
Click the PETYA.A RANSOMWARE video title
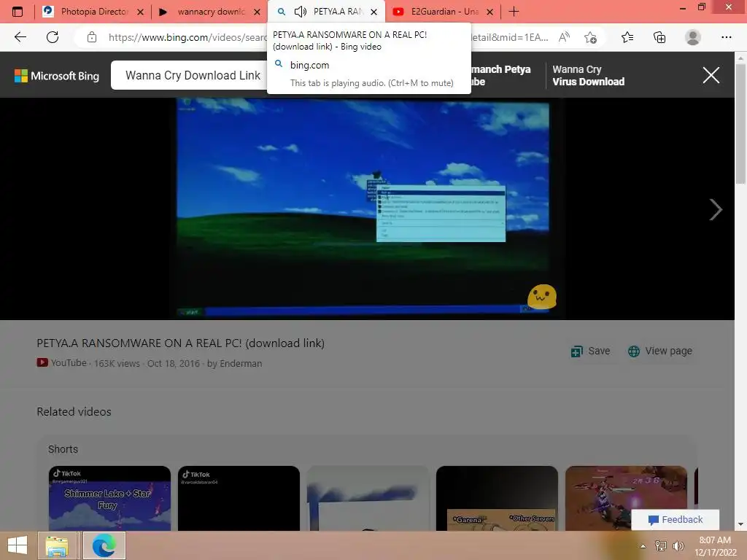(x=181, y=343)
